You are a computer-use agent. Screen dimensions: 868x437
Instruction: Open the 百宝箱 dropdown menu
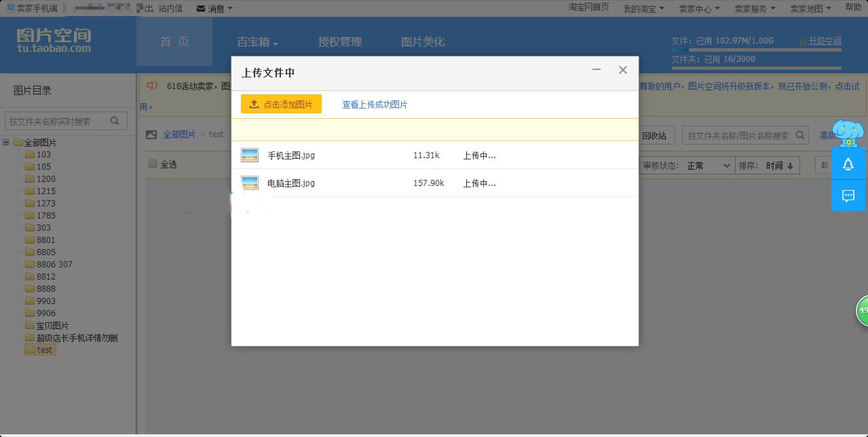pos(257,42)
